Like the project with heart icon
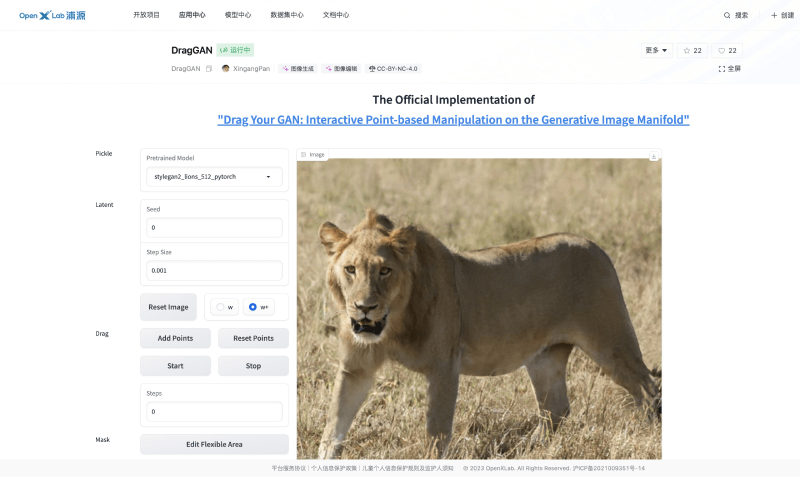Image resolution: width=800 pixels, height=477 pixels. (727, 50)
